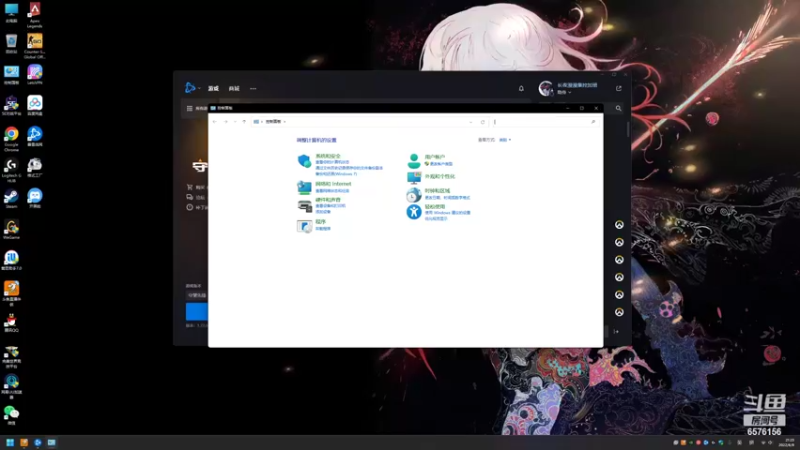Click Windows Start button on taskbar
Screen dimensions: 800x450
point(10,442)
